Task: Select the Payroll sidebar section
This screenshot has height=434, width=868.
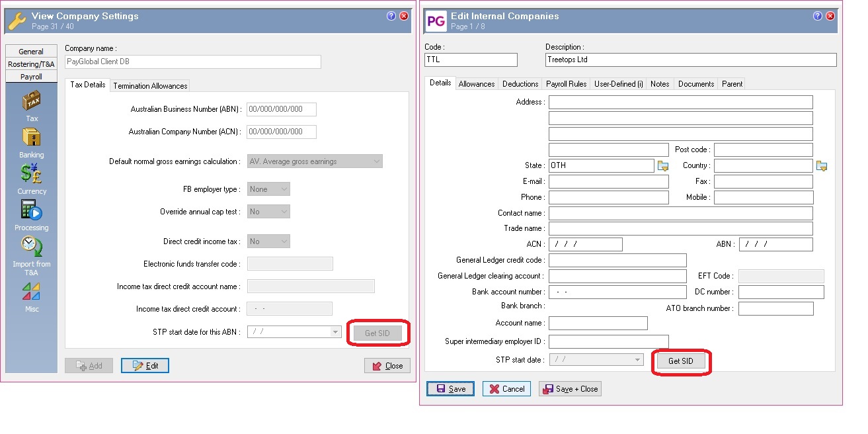Action: point(31,77)
